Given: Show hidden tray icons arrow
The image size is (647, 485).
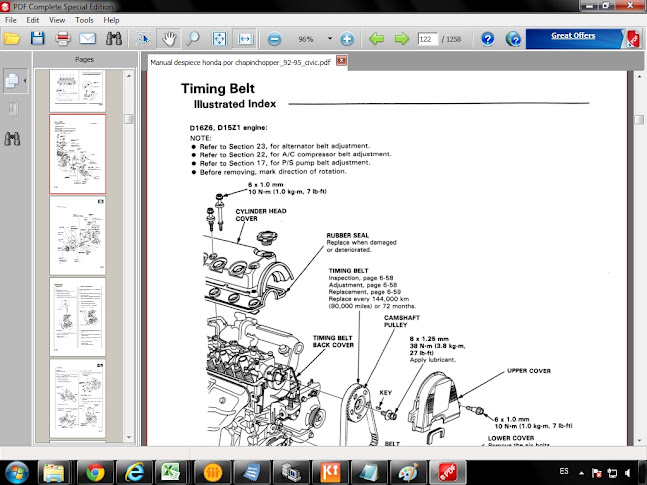Looking at the screenshot, I should tap(581, 473).
